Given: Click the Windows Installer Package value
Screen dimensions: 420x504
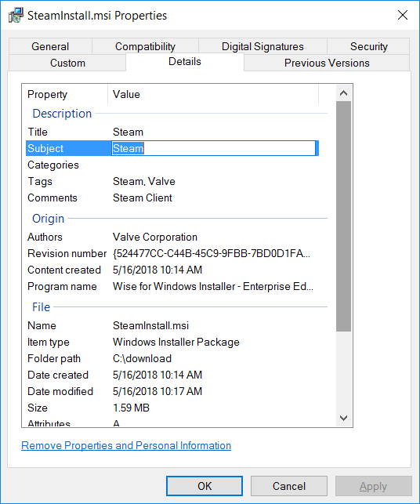Looking at the screenshot, I should tap(176, 342).
